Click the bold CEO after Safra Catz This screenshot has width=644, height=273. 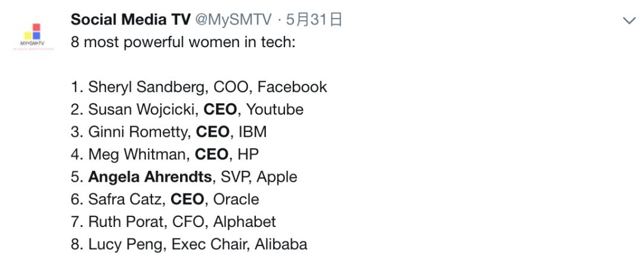point(187,200)
